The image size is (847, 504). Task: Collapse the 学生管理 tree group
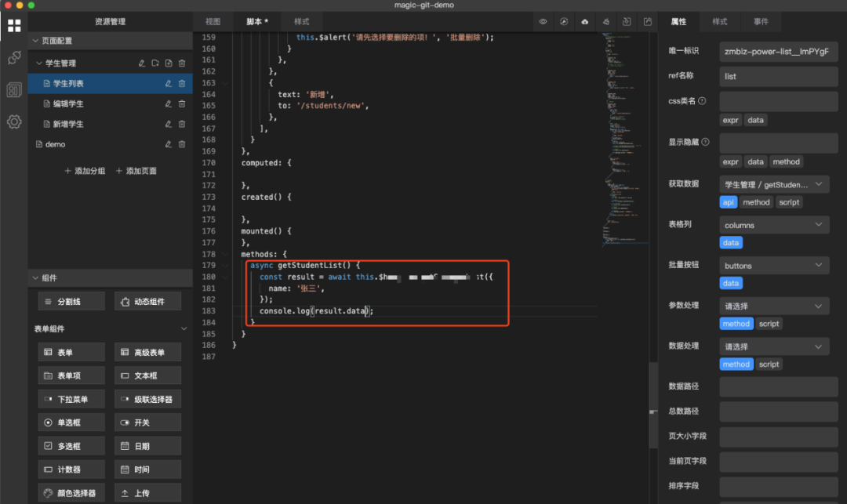pos(39,63)
